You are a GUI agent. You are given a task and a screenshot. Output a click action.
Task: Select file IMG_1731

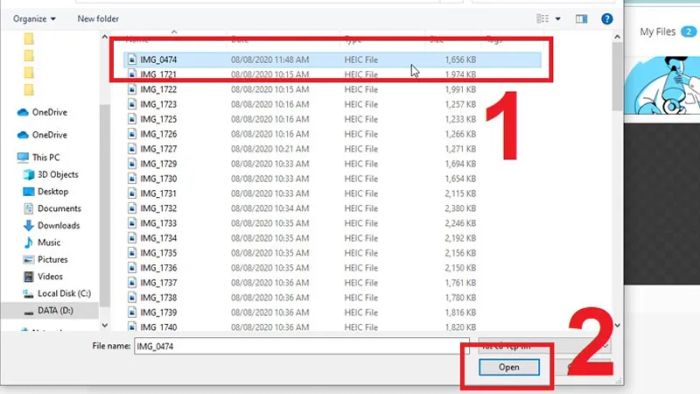tap(332, 193)
